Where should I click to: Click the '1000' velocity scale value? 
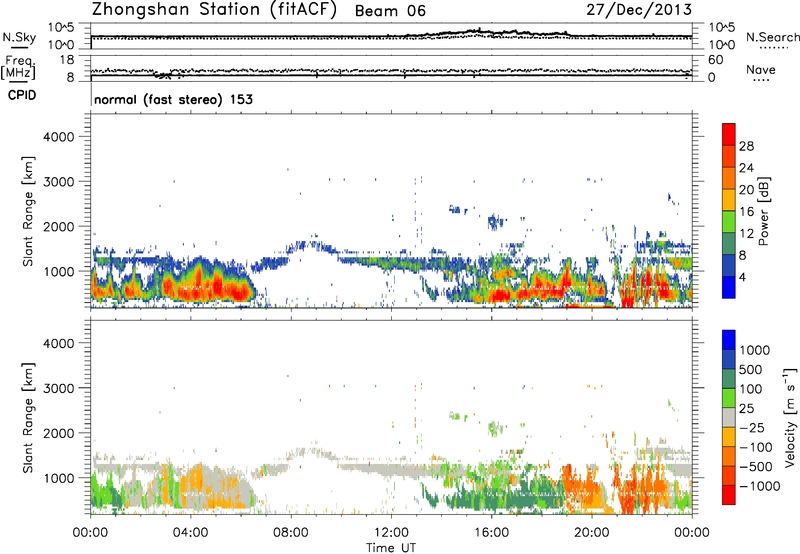coord(755,350)
